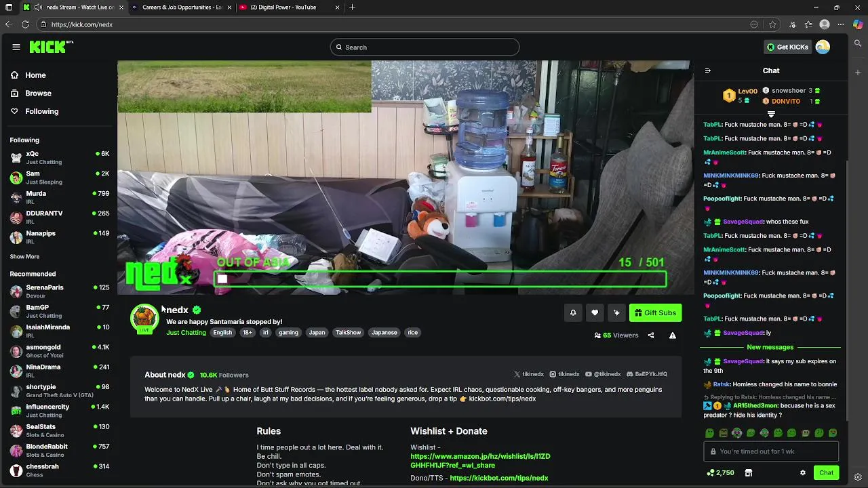Open browser sidebar search icon
This screenshot has width=868, height=488.
[x=858, y=43]
